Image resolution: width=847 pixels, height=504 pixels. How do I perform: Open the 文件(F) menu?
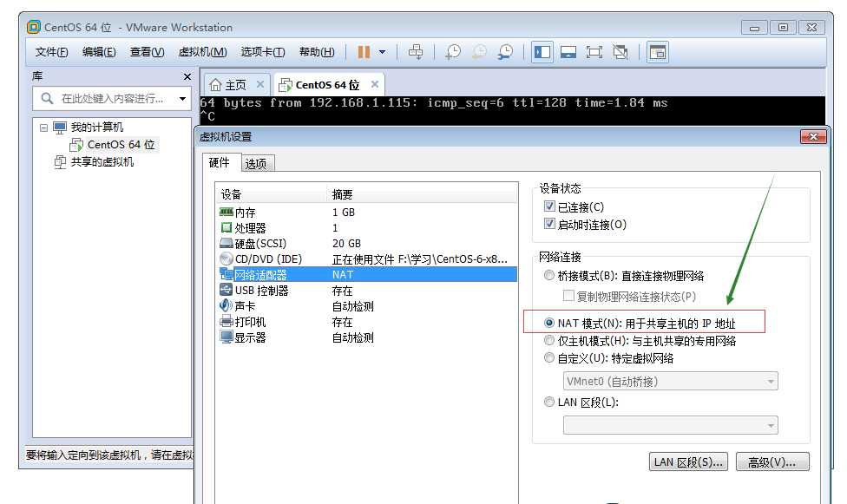click(x=51, y=52)
